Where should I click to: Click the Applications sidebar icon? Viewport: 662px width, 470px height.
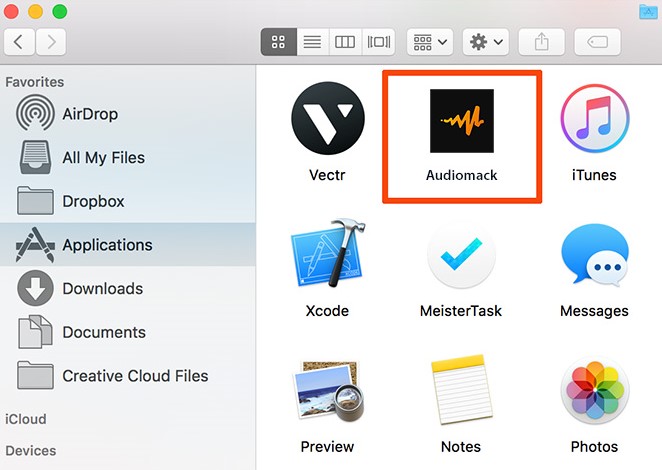coord(35,245)
